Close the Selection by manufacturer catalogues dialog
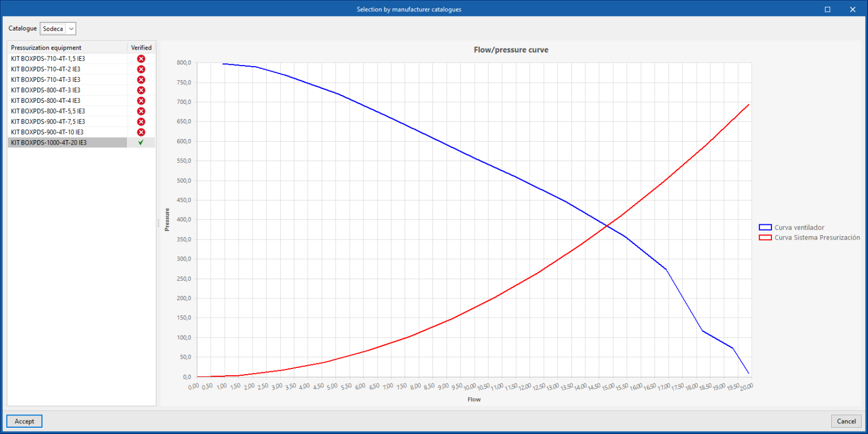This screenshot has height=434, width=868. [x=852, y=9]
